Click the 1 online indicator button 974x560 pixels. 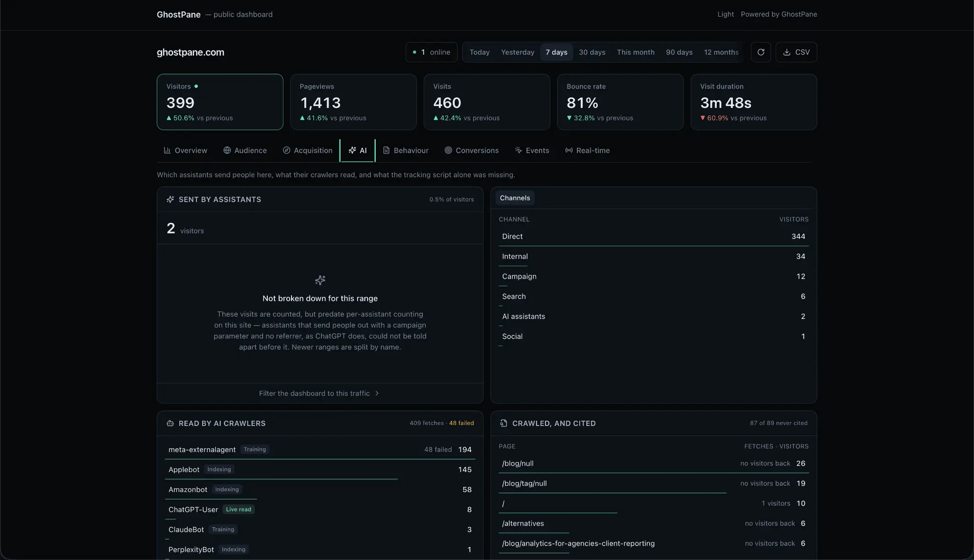(x=431, y=52)
